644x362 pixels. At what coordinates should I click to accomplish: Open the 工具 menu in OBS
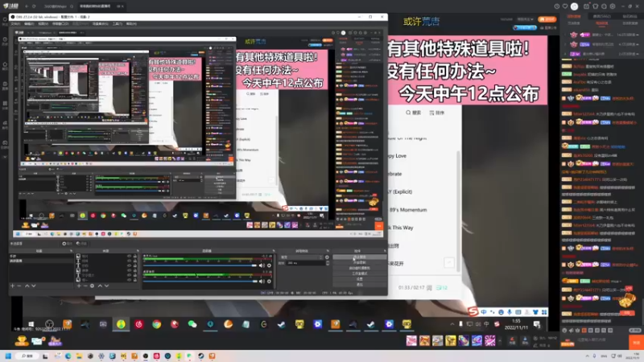(x=117, y=24)
